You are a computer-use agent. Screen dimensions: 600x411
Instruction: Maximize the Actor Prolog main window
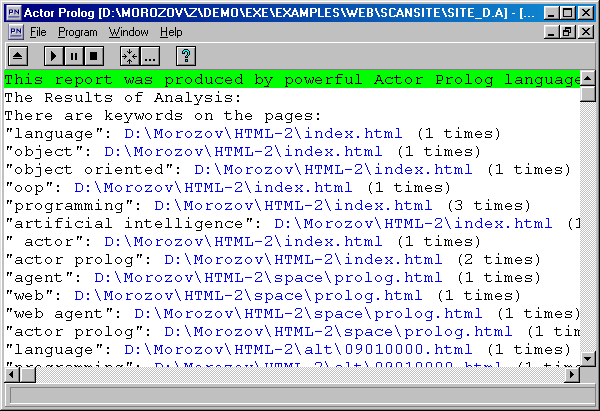tap(567, 13)
